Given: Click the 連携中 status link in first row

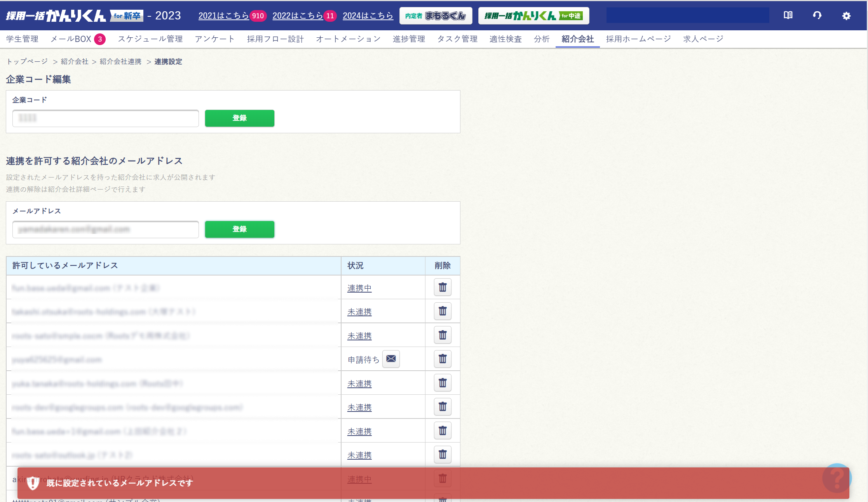Looking at the screenshot, I should click(x=359, y=288).
